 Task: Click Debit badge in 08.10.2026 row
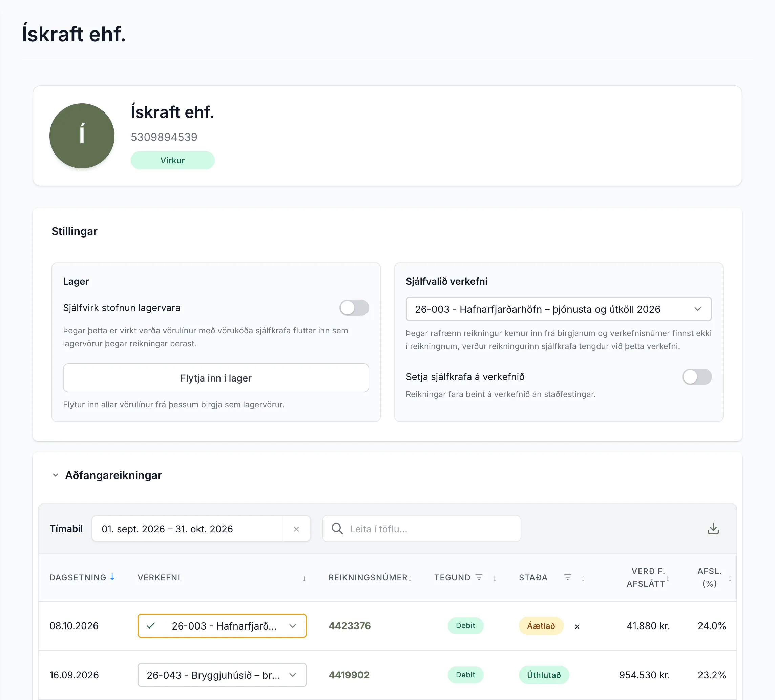(x=465, y=626)
